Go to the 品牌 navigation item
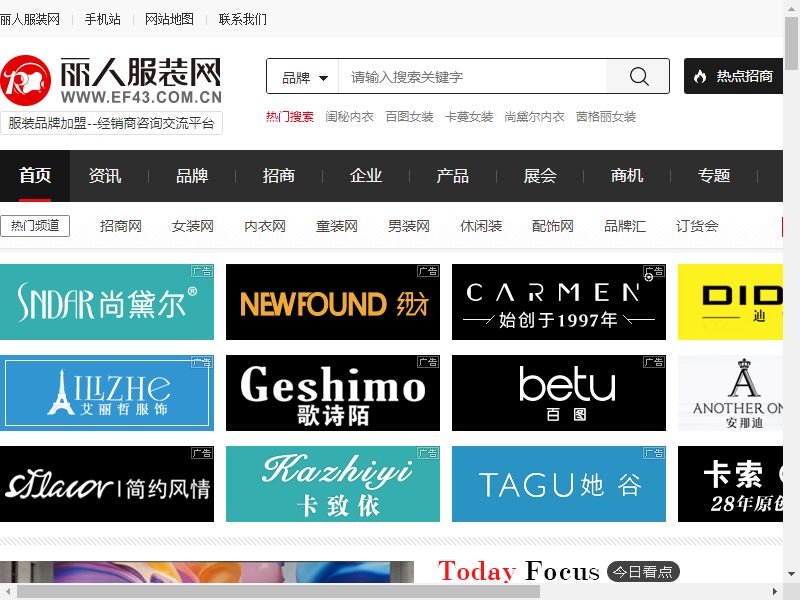The image size is (800, 600). coord(192,176)
